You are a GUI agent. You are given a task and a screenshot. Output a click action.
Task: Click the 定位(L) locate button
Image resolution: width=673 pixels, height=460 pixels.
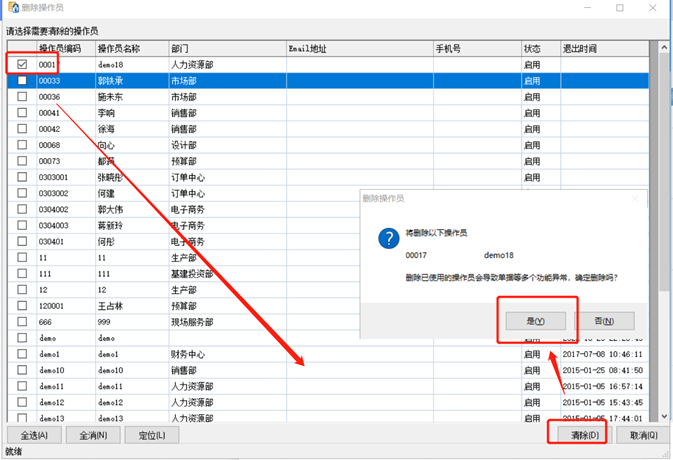click(152, 435)
